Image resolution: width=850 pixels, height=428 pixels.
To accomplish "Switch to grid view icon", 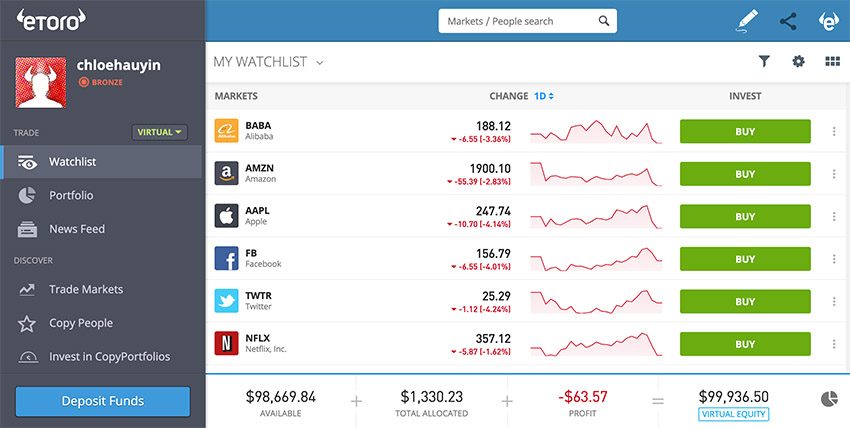I will [832, 61].
